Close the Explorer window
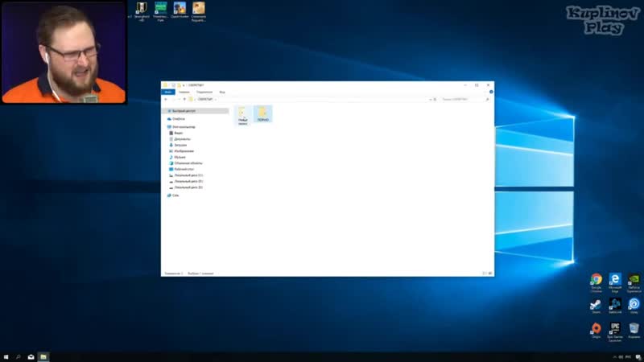644x362 pixels. coord(488,85)
